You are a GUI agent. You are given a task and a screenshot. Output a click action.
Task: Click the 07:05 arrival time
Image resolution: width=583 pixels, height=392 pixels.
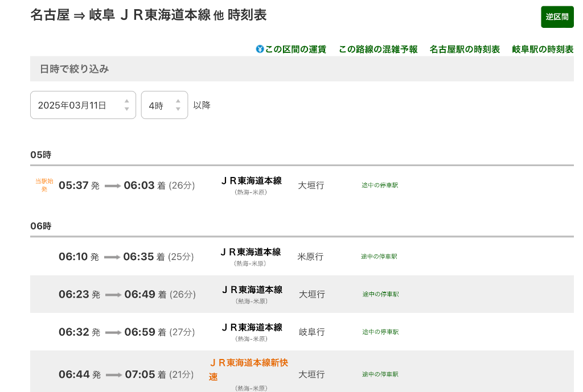click(x=140, y=374)
